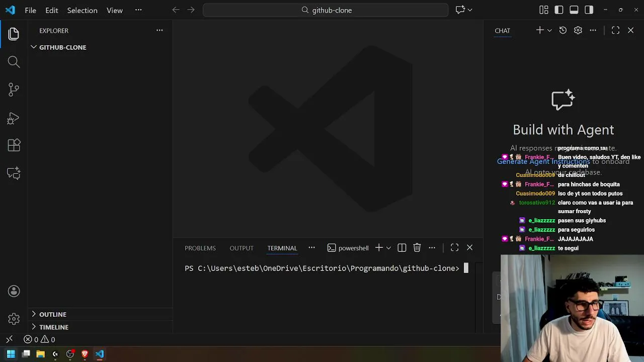Viewport: 644px width, 362px height.
Task: Switch to the Output tab
Action: [x=242, y=248]
